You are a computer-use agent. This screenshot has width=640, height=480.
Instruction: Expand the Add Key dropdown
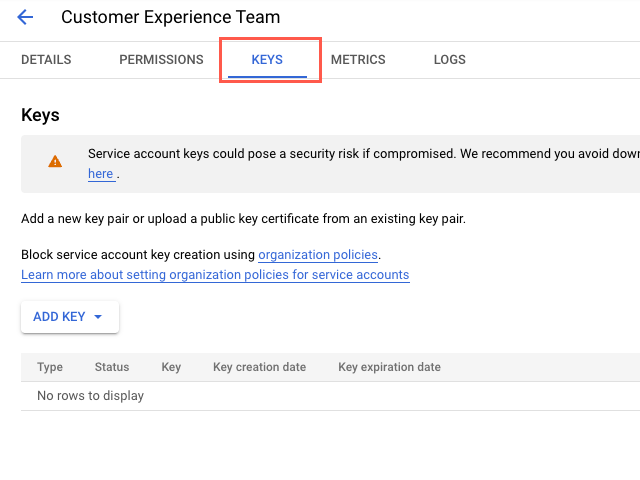69,317
